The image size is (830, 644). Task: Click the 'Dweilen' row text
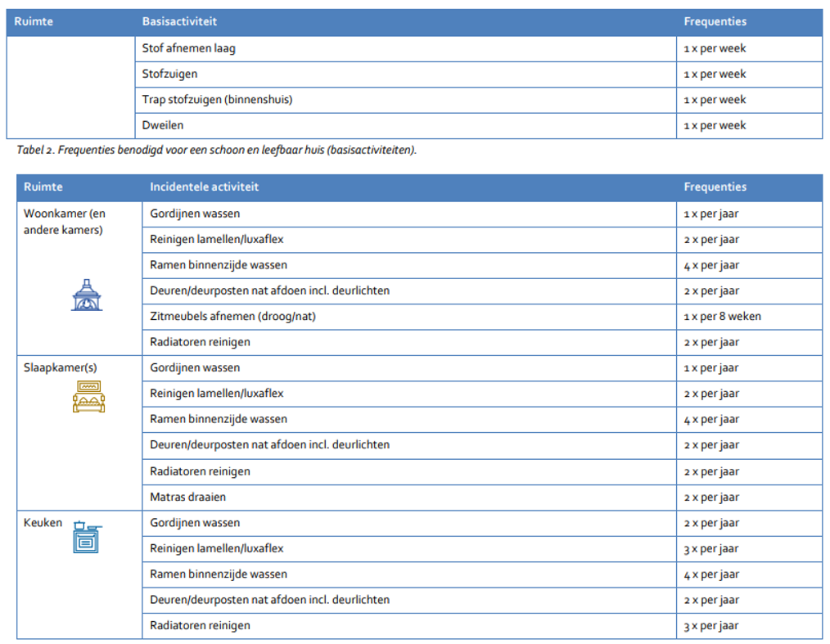pos(162,125)
